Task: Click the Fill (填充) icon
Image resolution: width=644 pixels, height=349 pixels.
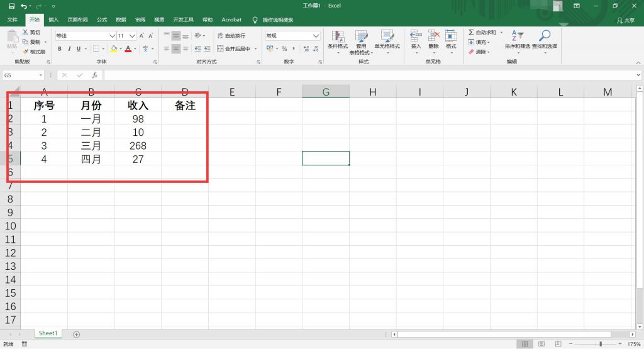Action: point(471,42)
